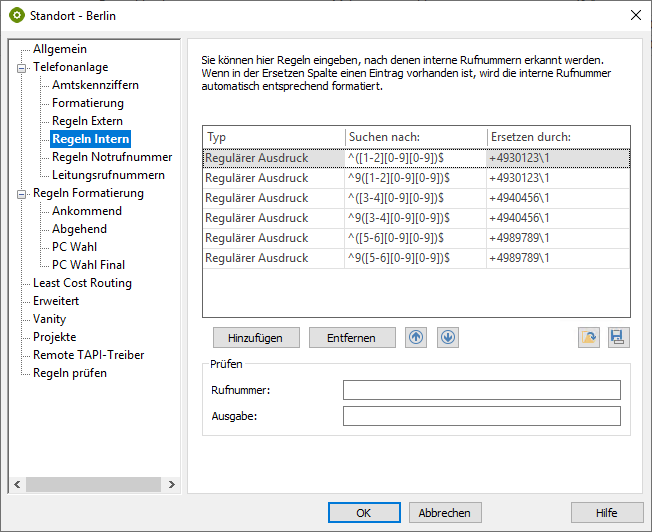The image size is (652, 532).
Task: Collapse the Telefonanlage tree node
Action: pos(20,67)
